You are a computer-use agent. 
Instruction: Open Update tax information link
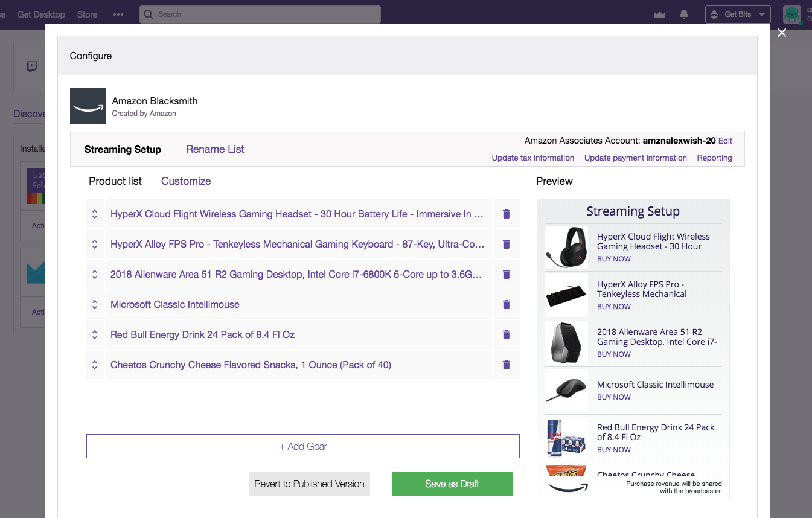532,158
